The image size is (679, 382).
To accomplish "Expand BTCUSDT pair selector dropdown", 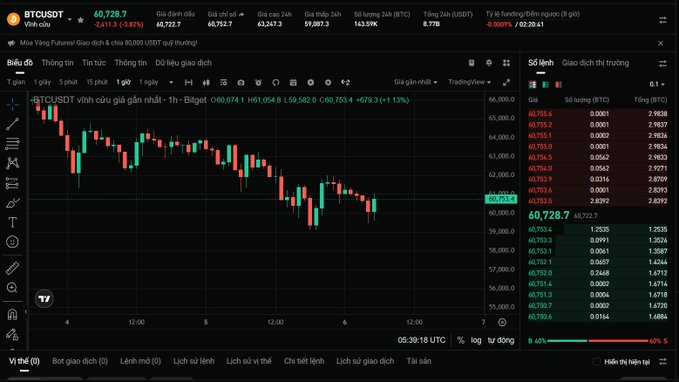I will [69, 19].
